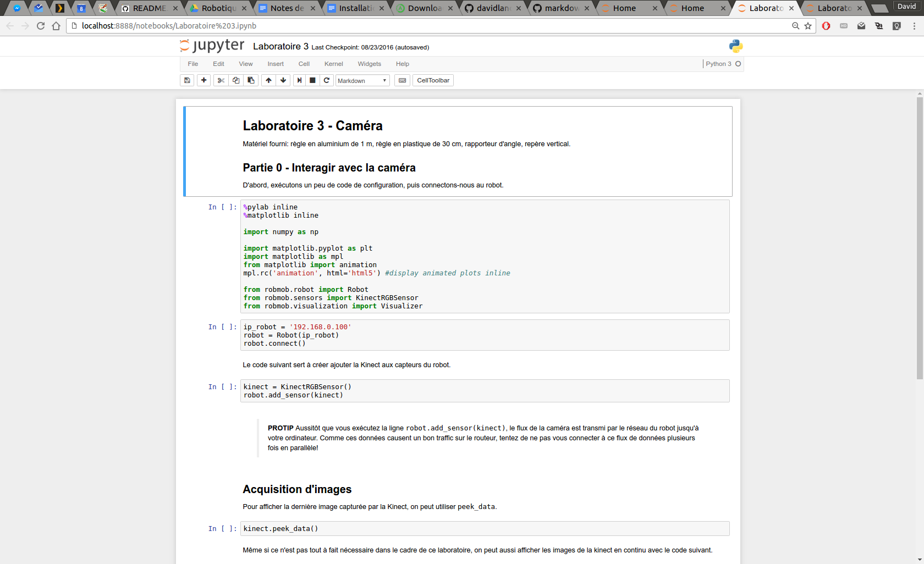The width and height of the screenshot is (924, 564).
Task: Interrupt the kernel with the stop icon
Action: [312, 80]
